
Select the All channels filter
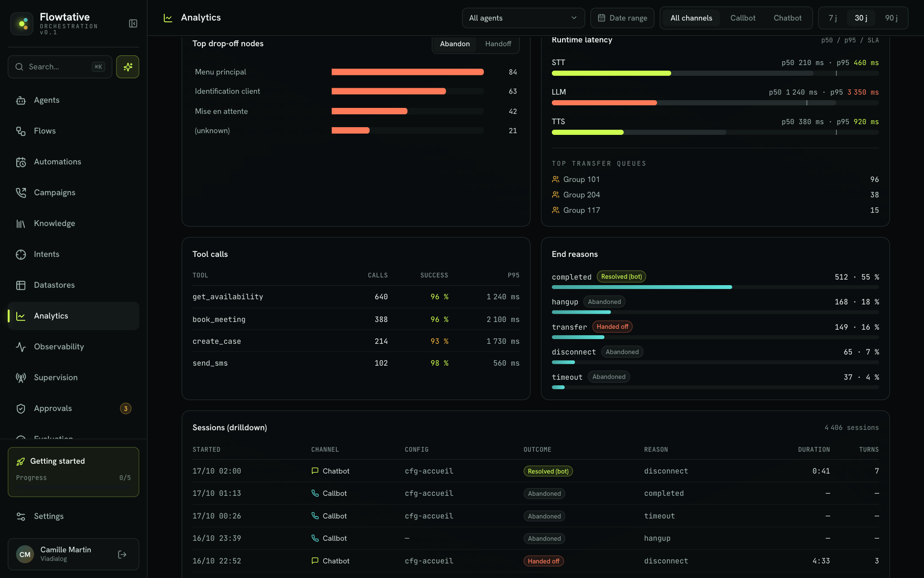coord(691,18)
